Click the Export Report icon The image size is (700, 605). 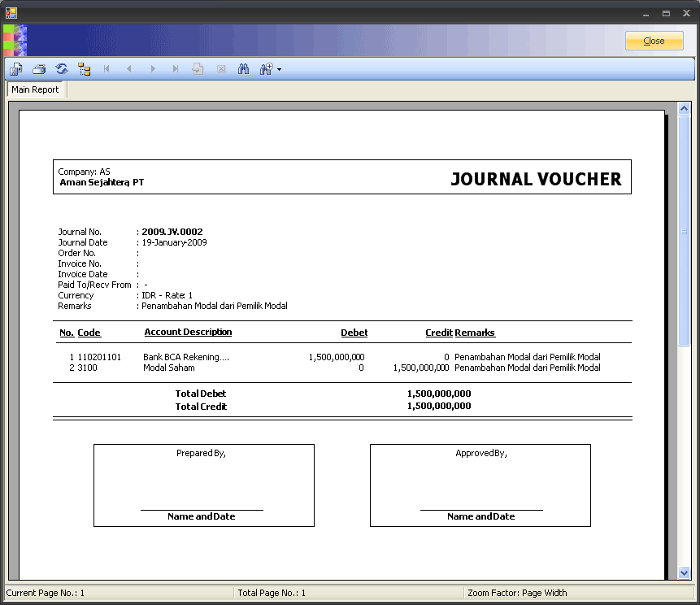click(15, 70)
